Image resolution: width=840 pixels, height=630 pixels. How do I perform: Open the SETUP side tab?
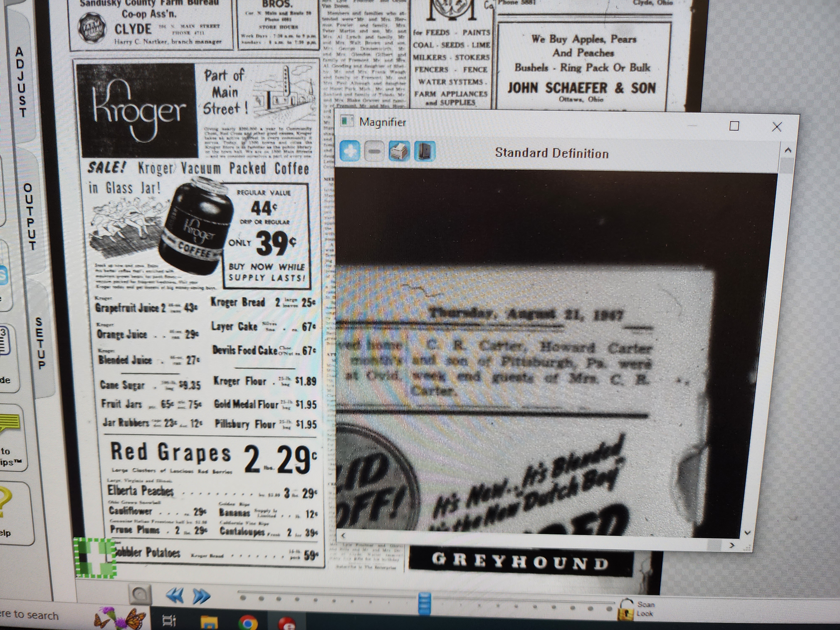[40, 344]
